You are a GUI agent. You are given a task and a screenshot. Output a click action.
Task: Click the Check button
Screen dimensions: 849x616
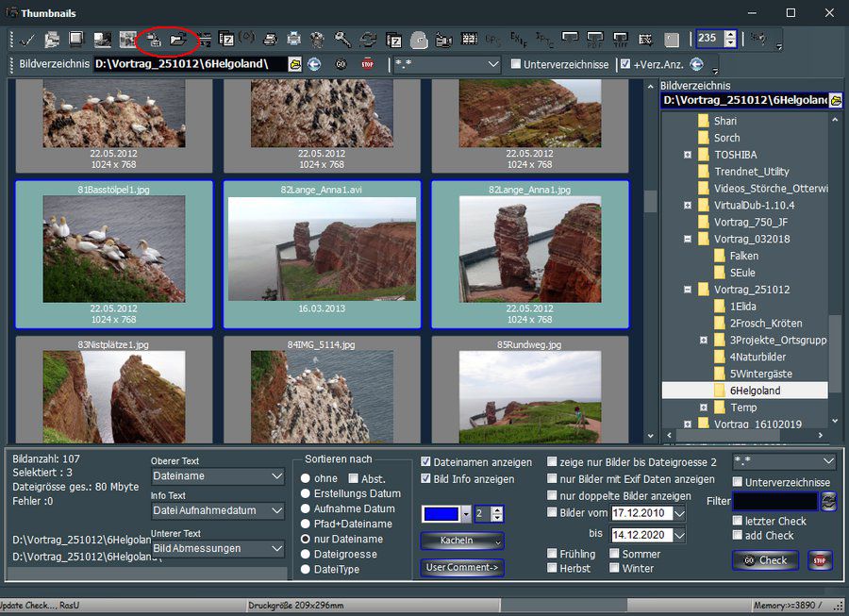pyautogui.click(x=765, y=560)
